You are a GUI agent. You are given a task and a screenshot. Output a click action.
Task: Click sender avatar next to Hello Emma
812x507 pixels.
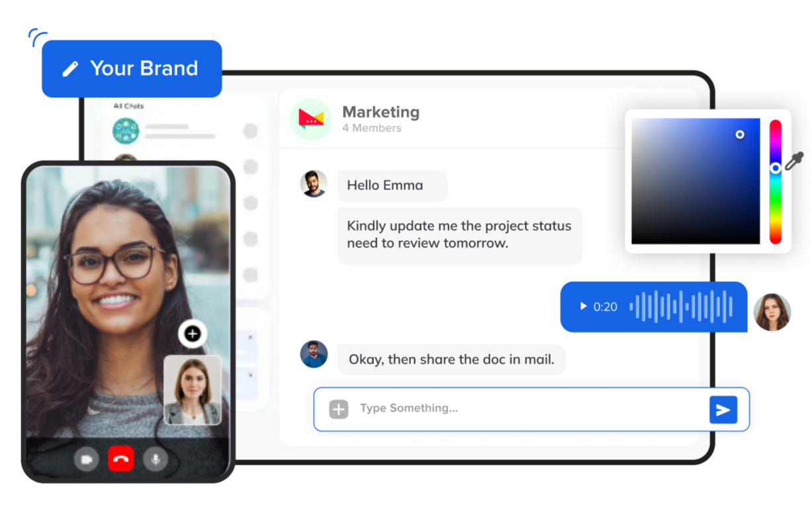coord(314,184)
